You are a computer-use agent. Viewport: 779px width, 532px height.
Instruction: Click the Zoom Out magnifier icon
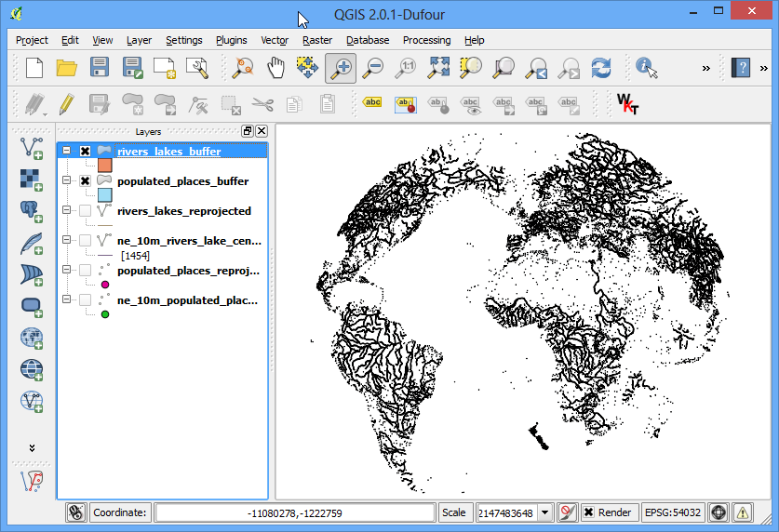click(x=373, y=68)
